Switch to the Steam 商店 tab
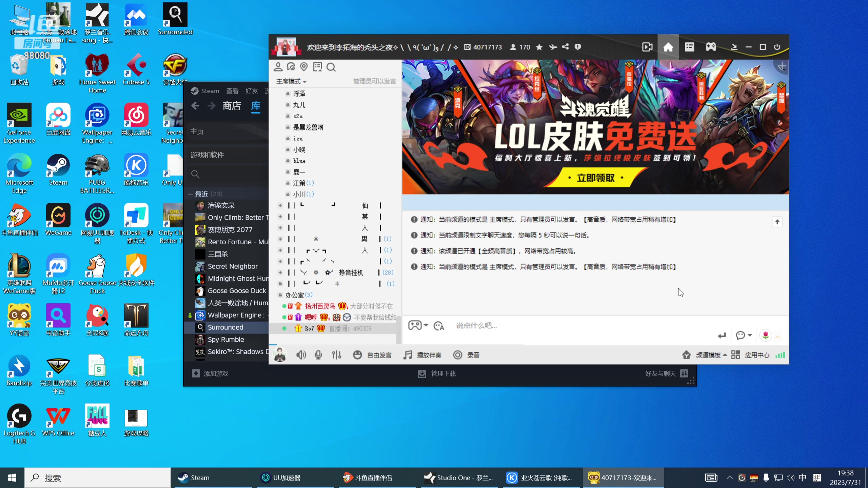This screenshot has width=868, height=488. (232, 106)
